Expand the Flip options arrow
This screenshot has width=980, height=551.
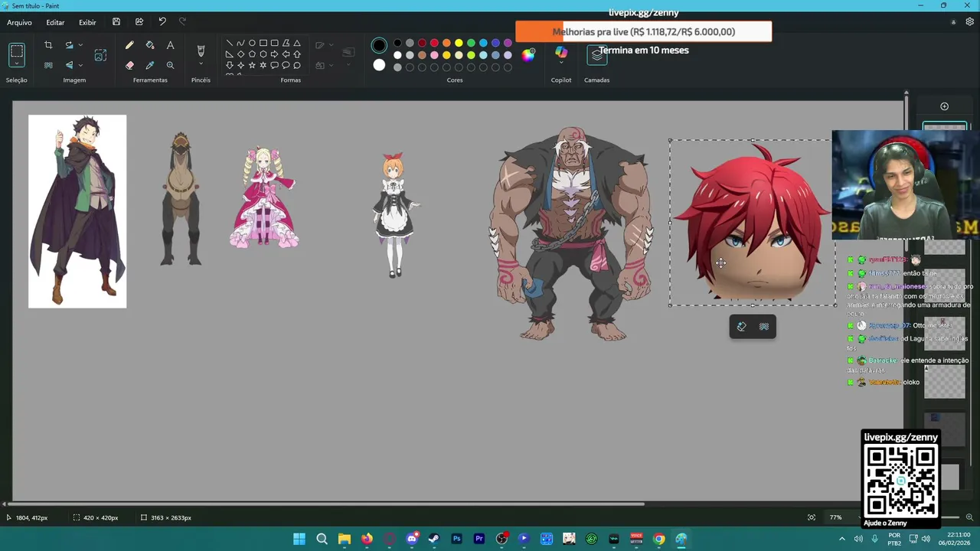pos(80,65)
